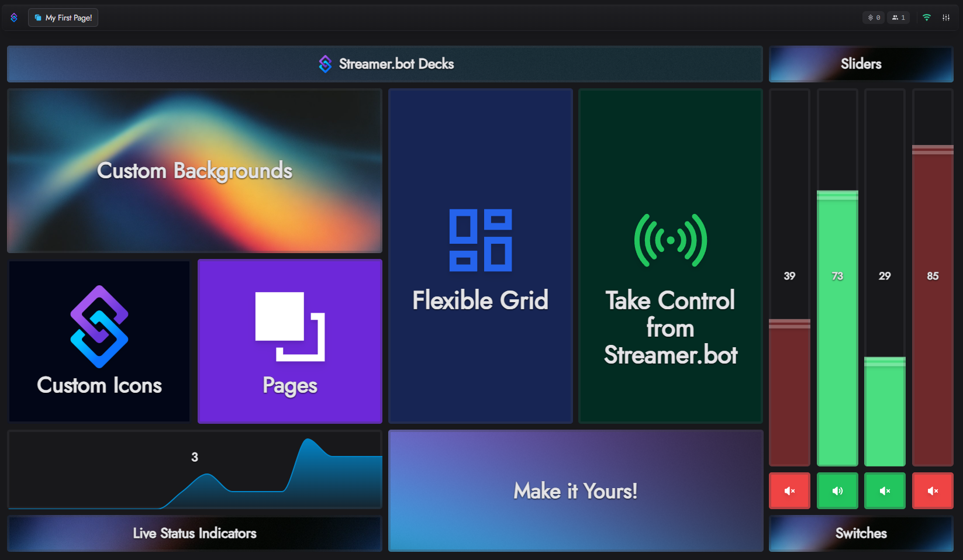Open the My First Page! tab
This screenshot has height=560, width=963.
pyautogui.click(x=63, y=18)
